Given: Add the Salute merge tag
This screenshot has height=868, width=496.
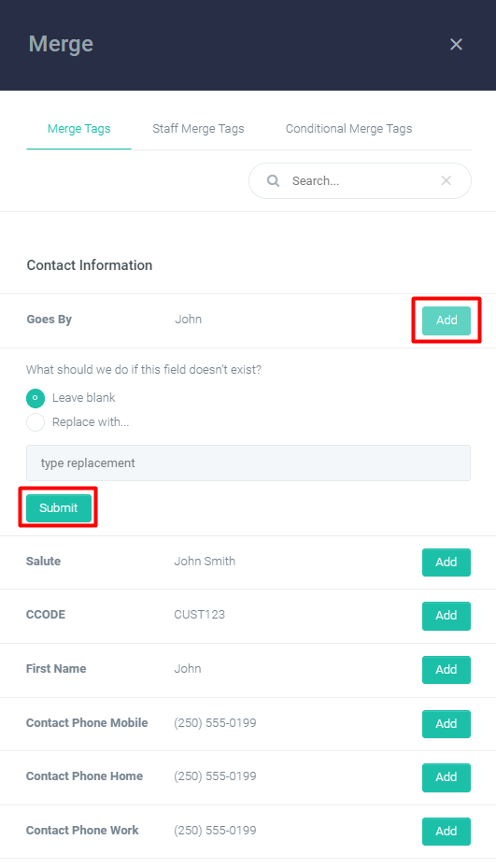Looking at the screenshot, I should click(446, 562).
